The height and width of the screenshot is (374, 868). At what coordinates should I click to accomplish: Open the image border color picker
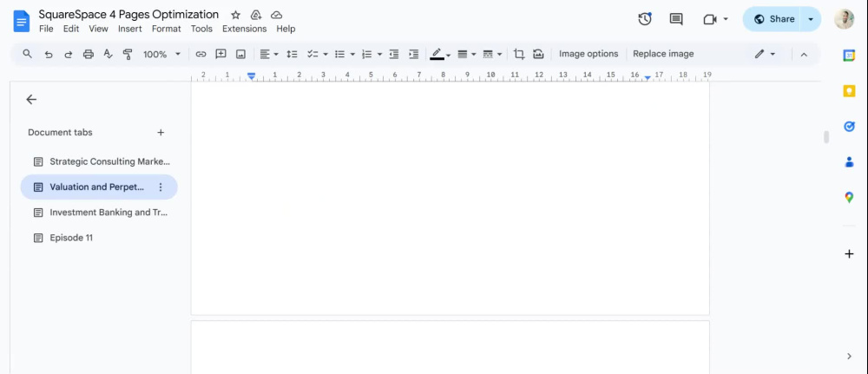pos(441,54)
